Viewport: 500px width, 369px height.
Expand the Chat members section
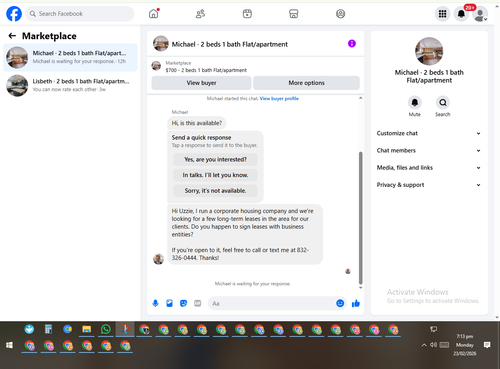tap(429, 151)
